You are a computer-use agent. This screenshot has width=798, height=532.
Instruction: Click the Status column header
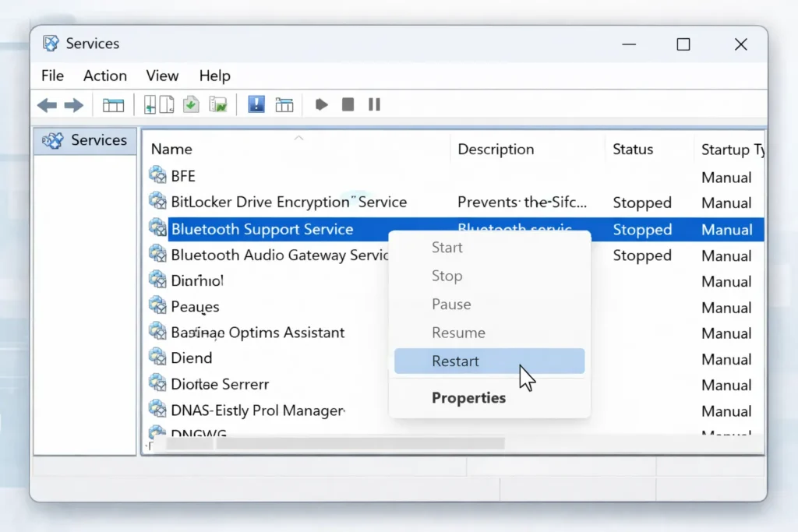click(634, 149)
